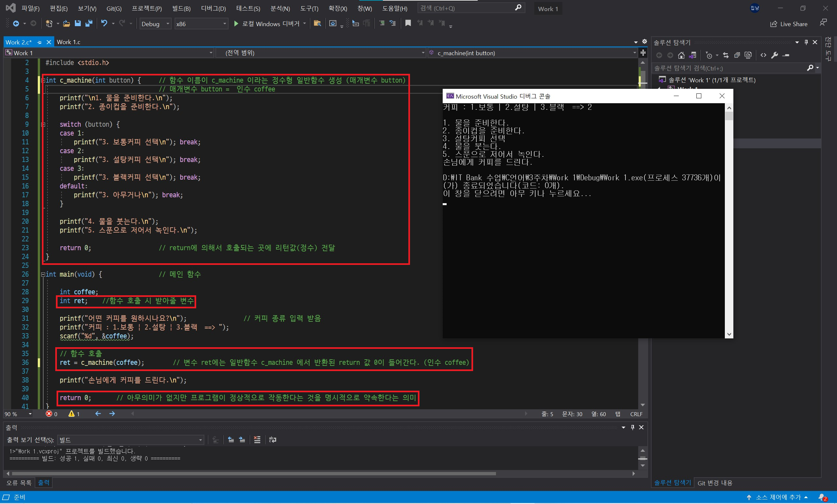Toggle bookmark using the bookmark icon

(408, 24)
